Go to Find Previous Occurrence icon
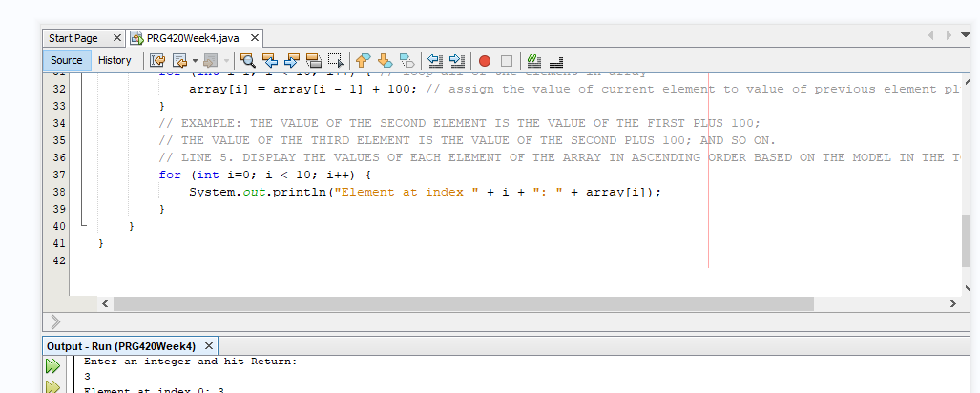The height and width of the screenshot is (393, 980). (x=270, y=61)
